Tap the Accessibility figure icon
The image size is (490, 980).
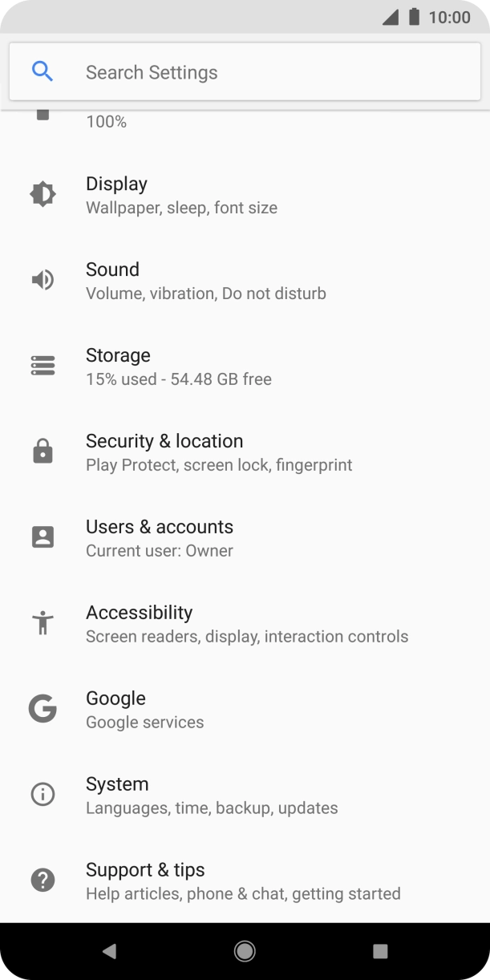43,623
